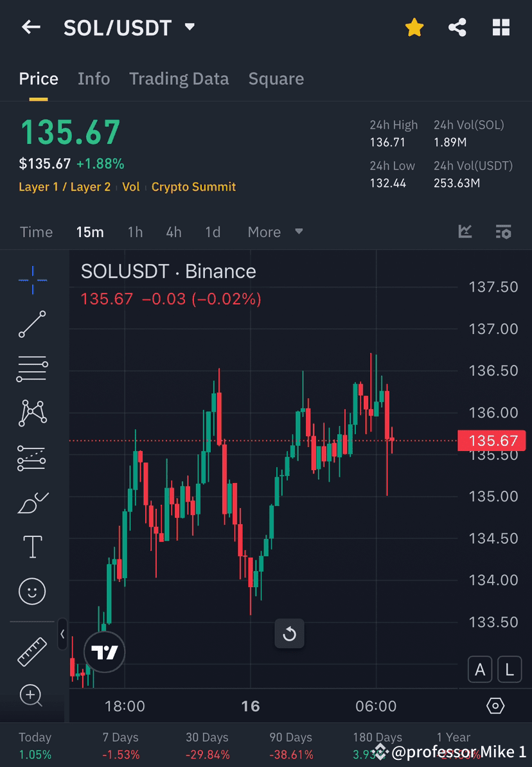
Task: Select the trend line drawing tool
Action: [32, 324]
